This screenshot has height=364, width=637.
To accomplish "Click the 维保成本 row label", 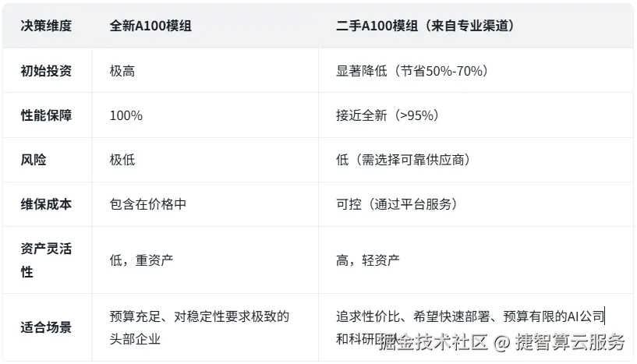I will click(46, 204).
